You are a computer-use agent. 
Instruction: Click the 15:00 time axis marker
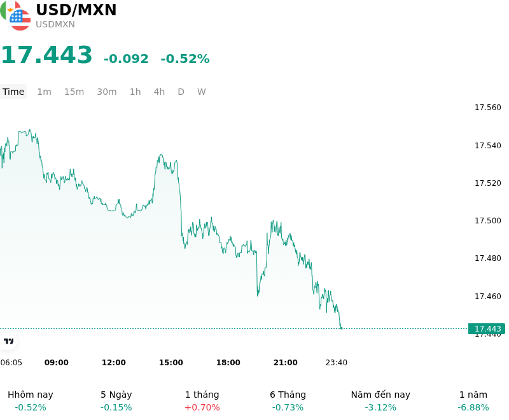point(171,362)
